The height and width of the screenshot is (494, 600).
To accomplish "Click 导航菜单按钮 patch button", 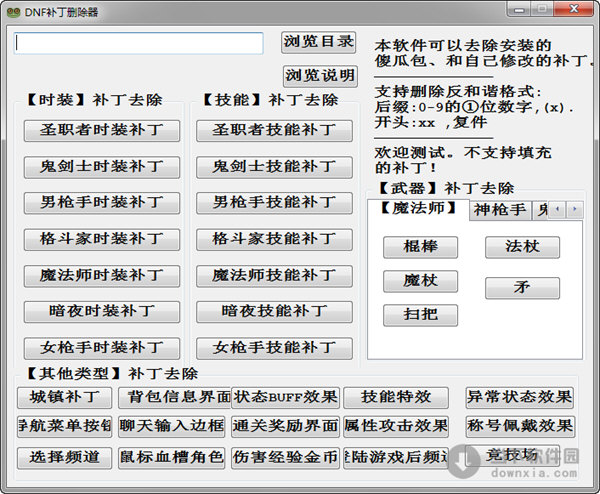I will point(64,427).
